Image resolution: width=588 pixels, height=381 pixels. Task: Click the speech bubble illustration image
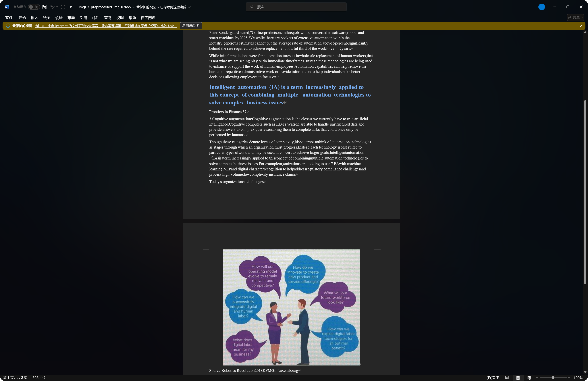tap(291, 307)
